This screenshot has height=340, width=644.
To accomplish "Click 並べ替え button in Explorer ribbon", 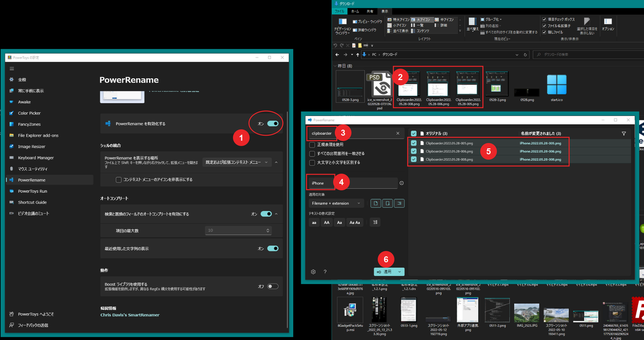I will pyautogui.click(x=472, y=25).
